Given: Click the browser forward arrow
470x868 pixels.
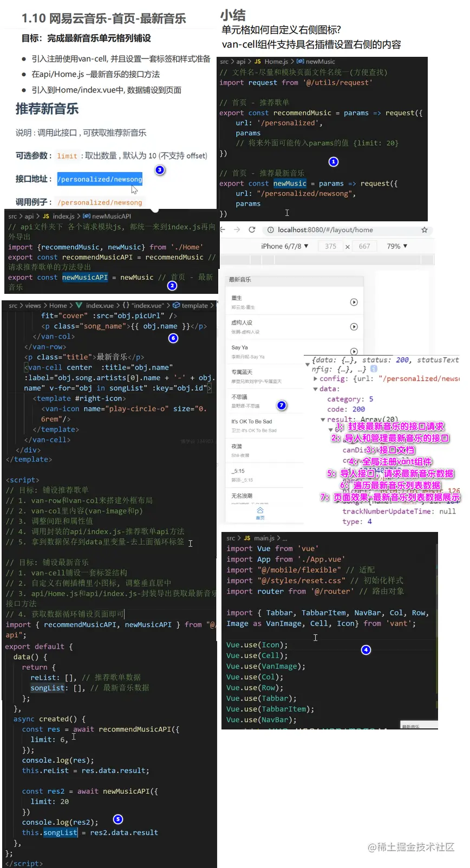Looking at the screenshot, I should click(x=237, y=230).
